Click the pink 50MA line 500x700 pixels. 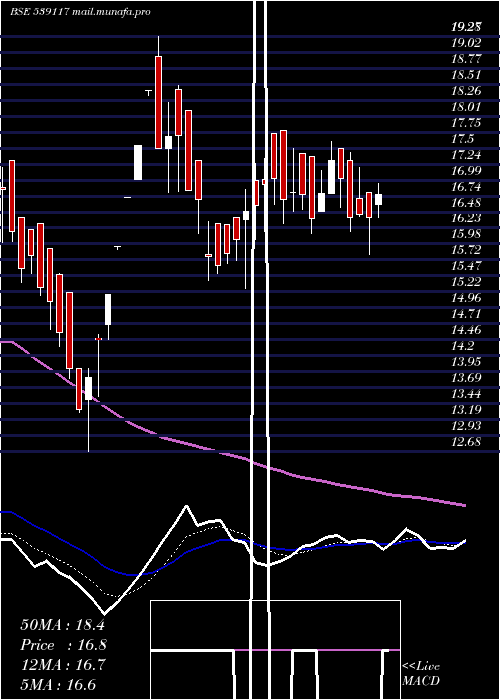click(x=232, y=455)
